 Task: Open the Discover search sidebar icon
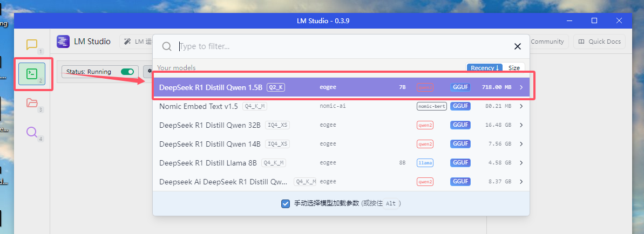coord(32,132)
